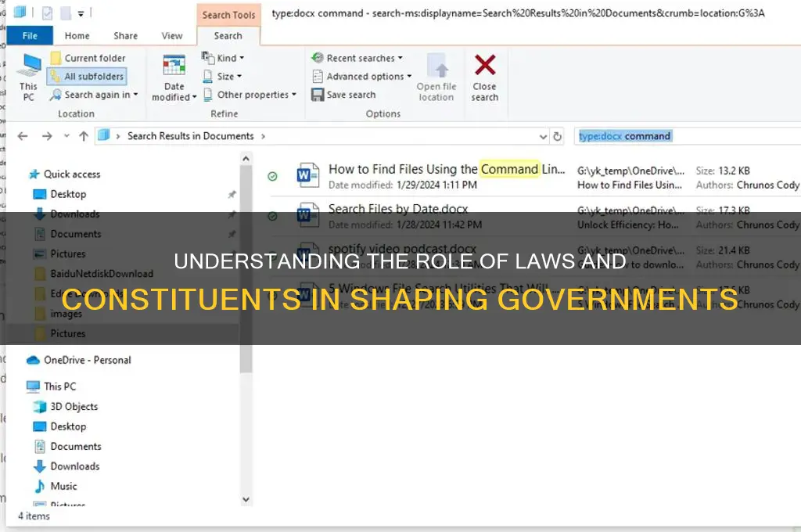The height and width of the screenshot is (532, 801).
Task: Open Date modified filter
Action: (174, 77)
